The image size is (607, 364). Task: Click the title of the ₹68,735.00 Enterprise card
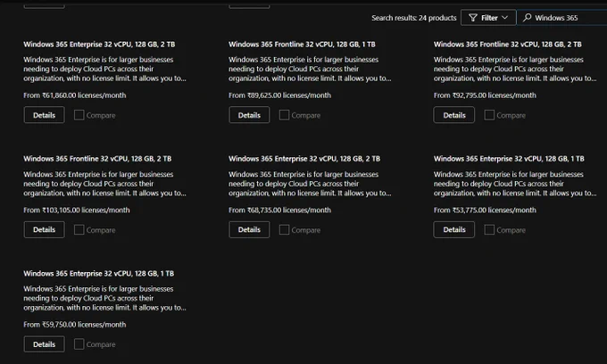[x=304, y=159]
